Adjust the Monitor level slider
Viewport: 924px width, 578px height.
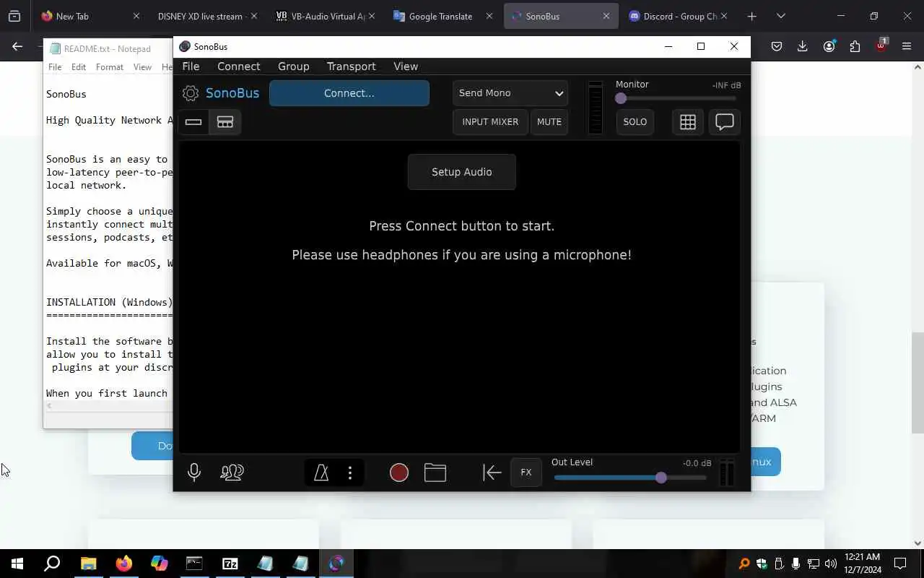point(677,98)
